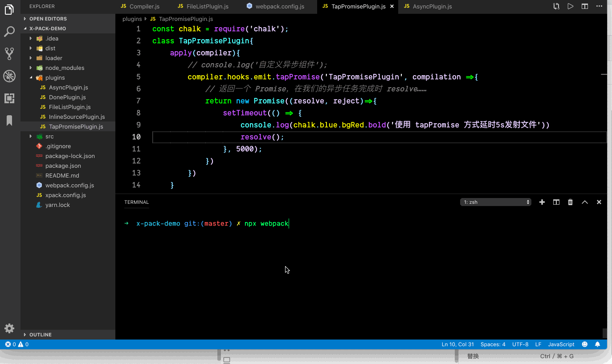Maximize the terminal panel size

pyautogui.click(x=585, y=202)
